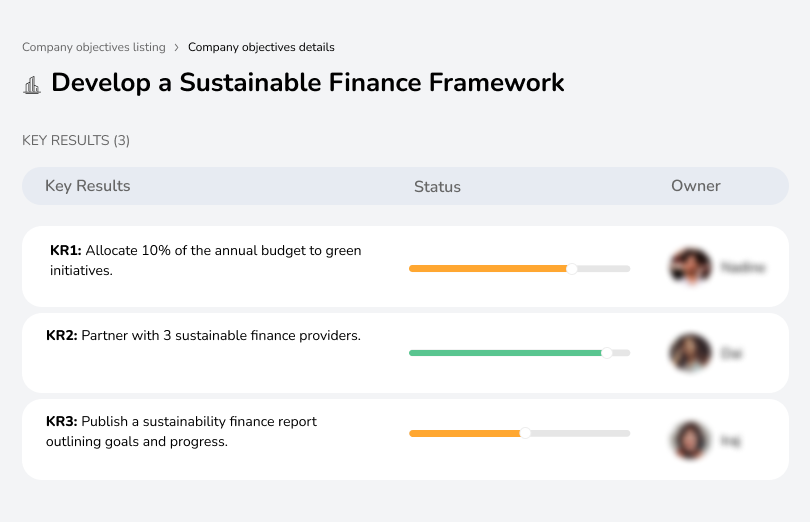This screenshot has width=810, height=522.
Task: Open KR2 about partnering with finance providers
Action: tap(203, 336)
